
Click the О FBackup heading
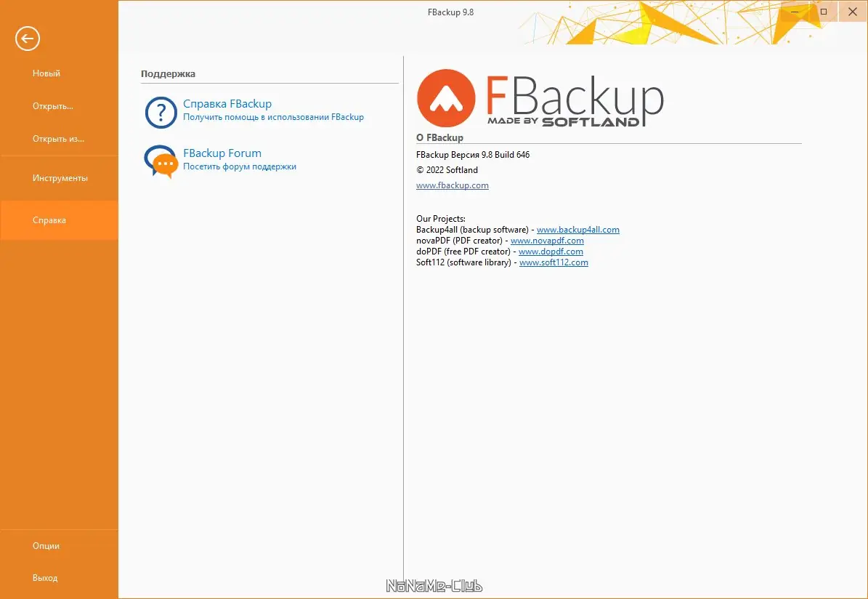click(x=439, y=137)
